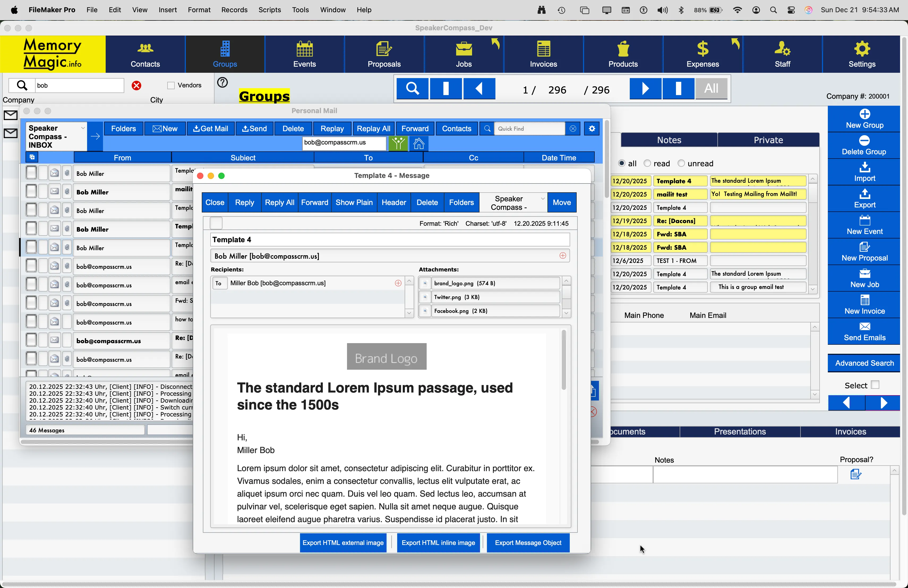Click the home icon in mail toolbar

click(418, 144)
